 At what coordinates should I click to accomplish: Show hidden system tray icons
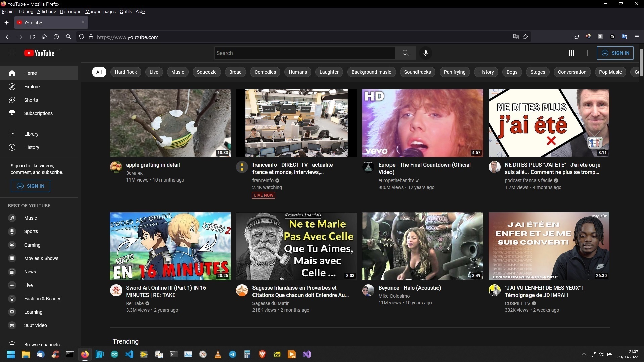pyautogui.click(x=584, y=354)
